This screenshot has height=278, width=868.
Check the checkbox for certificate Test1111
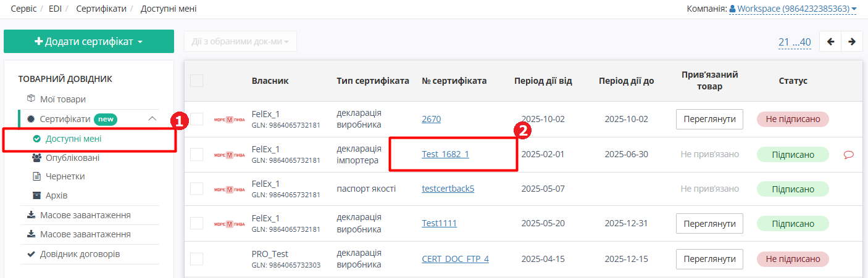(x=197, y=223)
